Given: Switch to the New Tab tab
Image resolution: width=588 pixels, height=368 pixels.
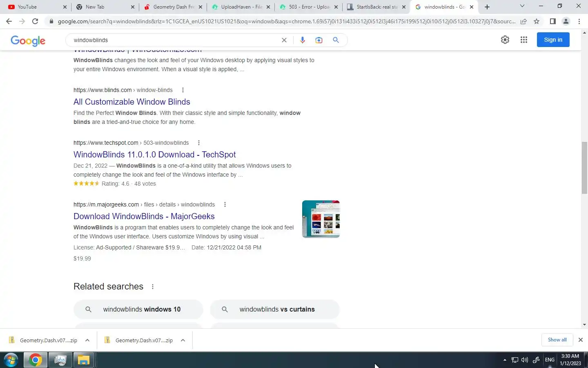Looking at the screenshot, I should (105, 7).
